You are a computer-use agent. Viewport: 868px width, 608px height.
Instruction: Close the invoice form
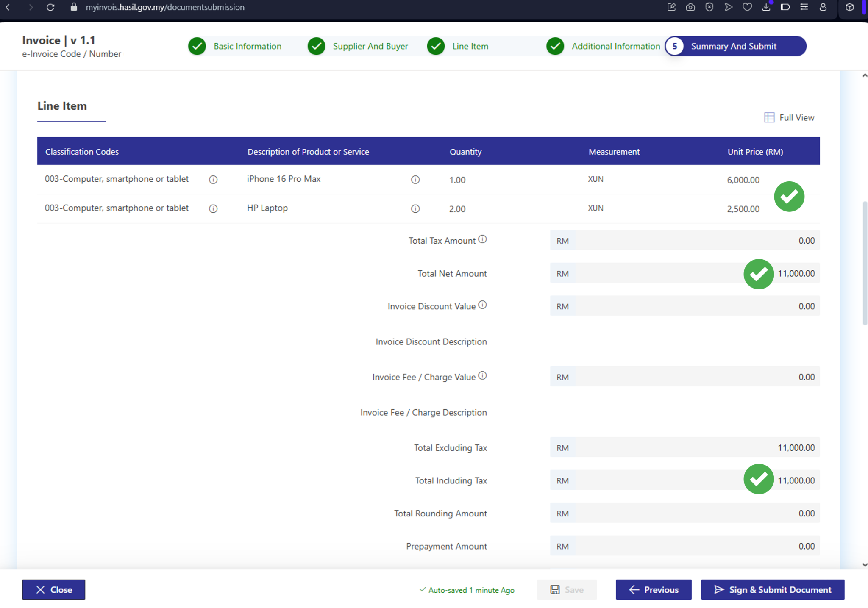click(x=53, y=589)
